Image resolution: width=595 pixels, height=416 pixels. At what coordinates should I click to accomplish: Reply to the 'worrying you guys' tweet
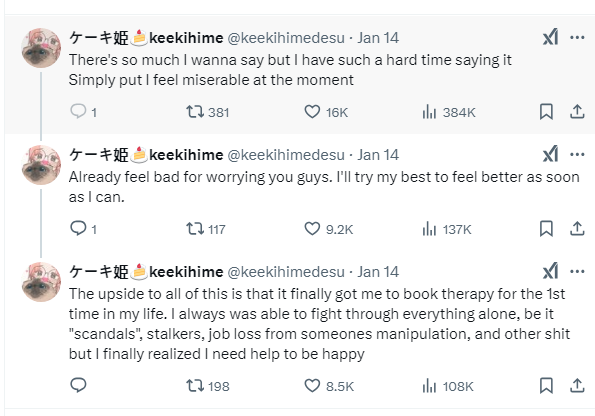pyautogui.click(x=79, y=228)
